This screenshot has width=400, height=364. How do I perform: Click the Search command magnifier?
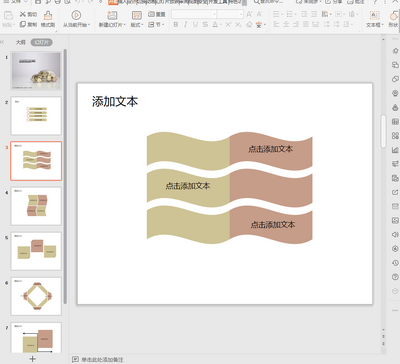pos(256,2)
